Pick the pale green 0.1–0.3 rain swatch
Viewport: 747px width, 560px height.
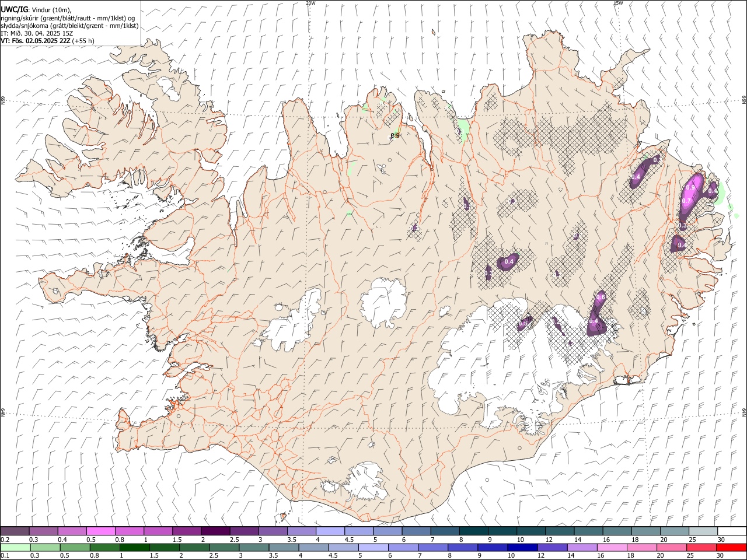pos(15,548)
